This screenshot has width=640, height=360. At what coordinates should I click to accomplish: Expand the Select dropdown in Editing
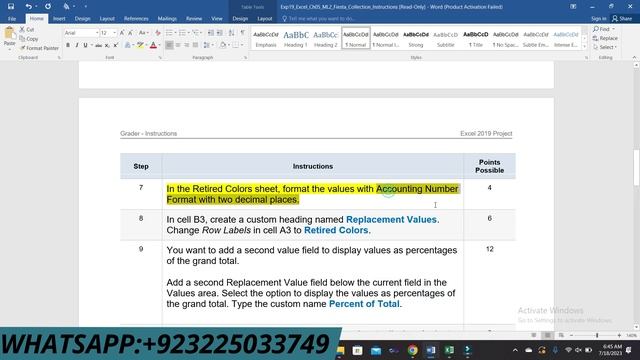point(605,47)
